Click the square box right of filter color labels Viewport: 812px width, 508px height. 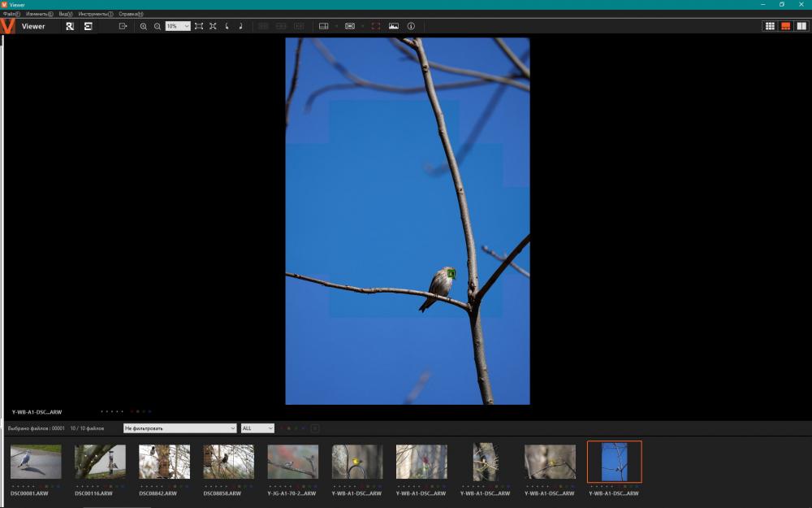(x=315, y=428)
